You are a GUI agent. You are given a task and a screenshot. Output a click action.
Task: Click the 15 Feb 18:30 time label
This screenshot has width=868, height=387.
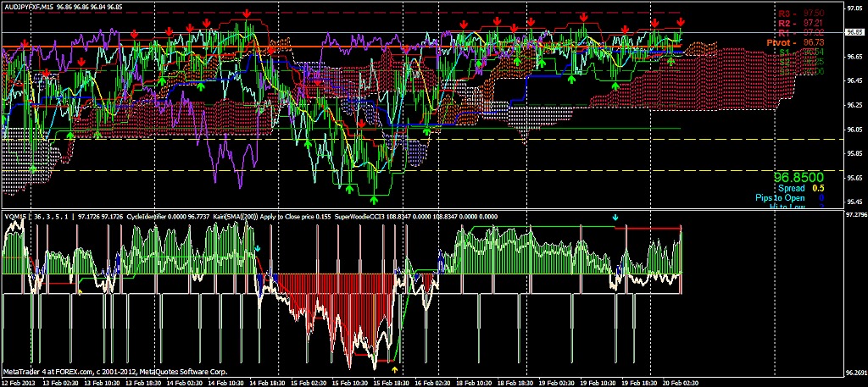[x=392, y=383]
